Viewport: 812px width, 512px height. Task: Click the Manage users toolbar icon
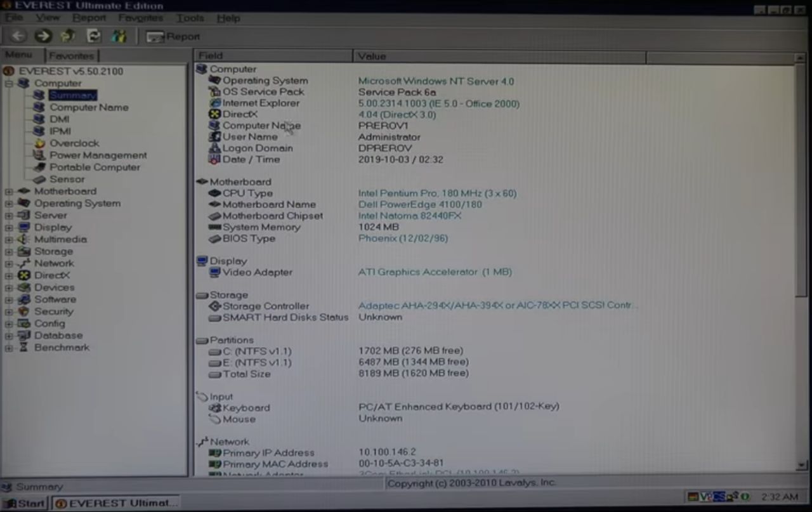click(x=119, y=36)
